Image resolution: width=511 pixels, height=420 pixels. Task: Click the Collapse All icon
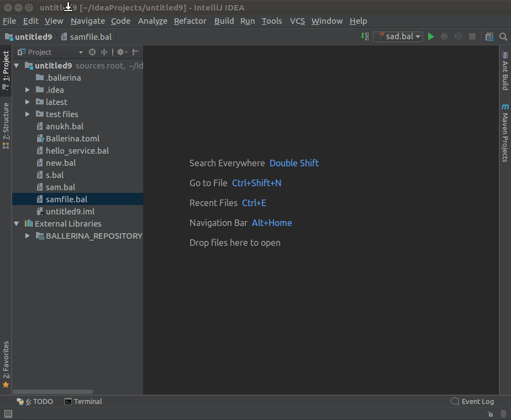click(104, 52)
